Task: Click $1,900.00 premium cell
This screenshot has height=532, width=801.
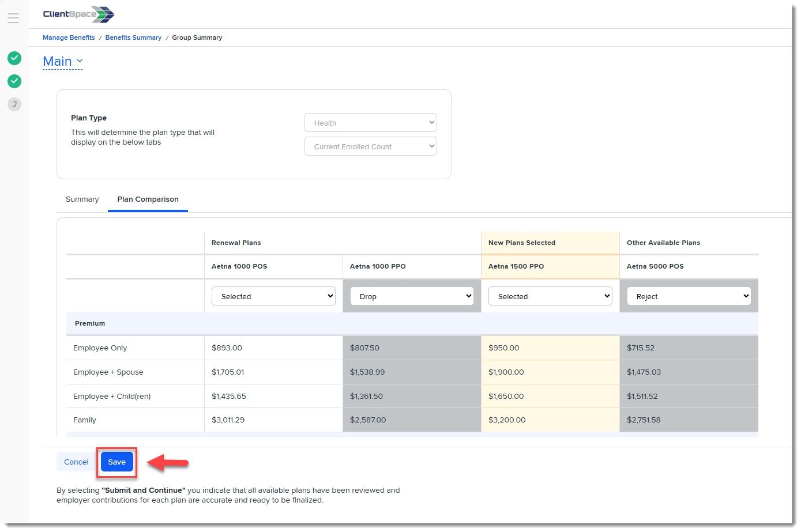Action: 551,372
